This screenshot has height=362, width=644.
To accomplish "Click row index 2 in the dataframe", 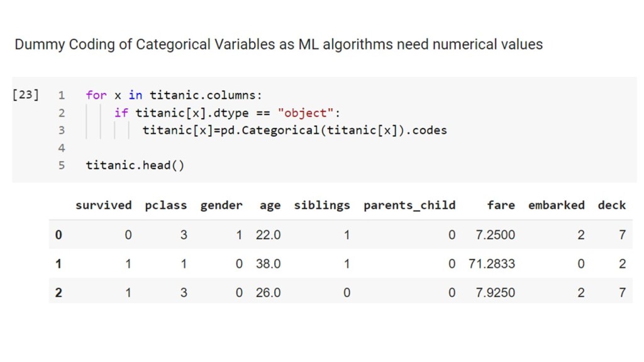I will [x=58, y=293].
